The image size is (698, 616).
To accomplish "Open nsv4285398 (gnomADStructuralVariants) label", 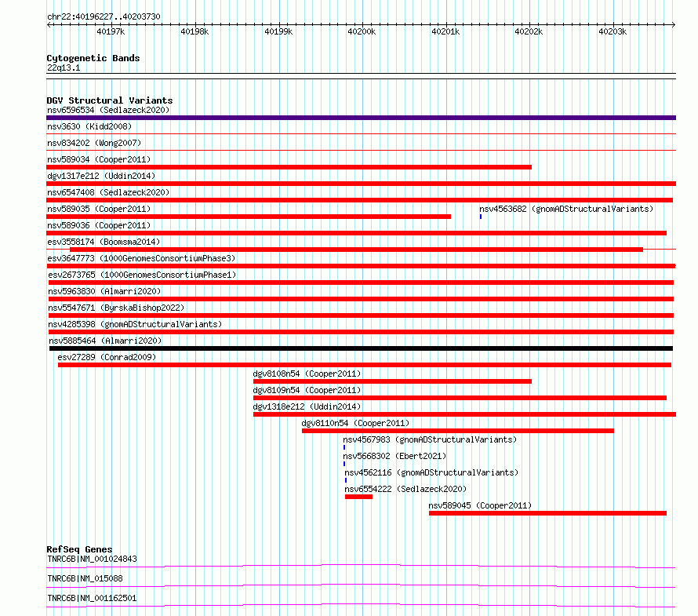I will tap(135, 324).
